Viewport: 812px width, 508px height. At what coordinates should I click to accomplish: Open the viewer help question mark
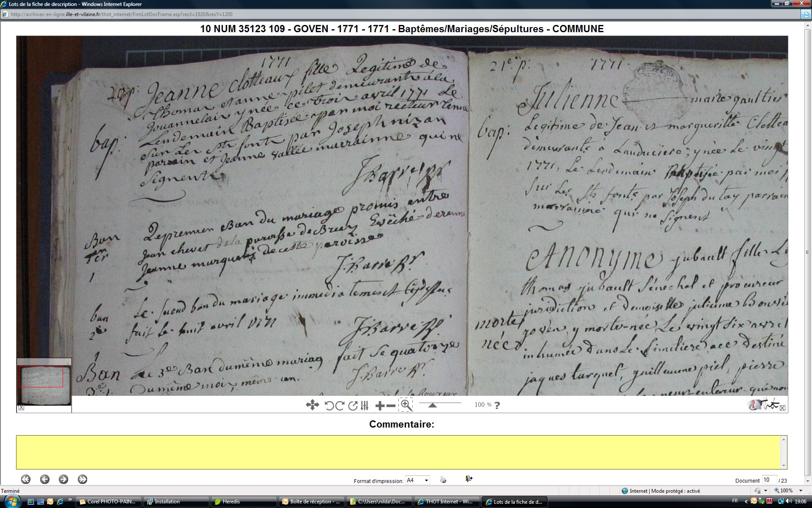[497, 405]
